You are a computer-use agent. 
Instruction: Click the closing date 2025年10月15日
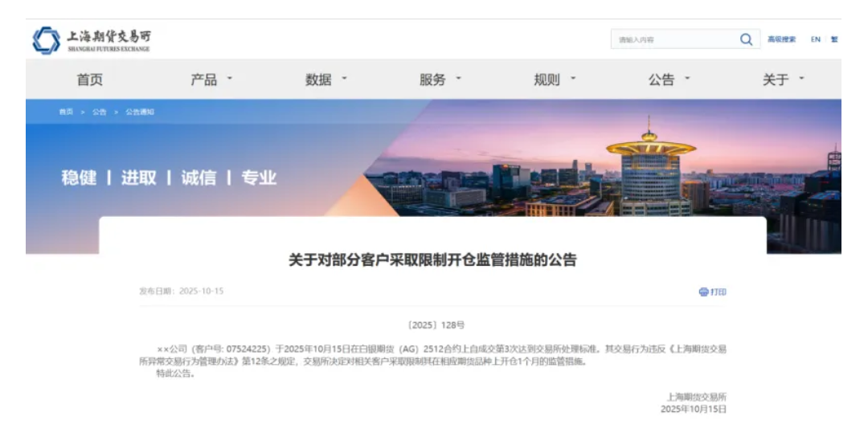click(694, 409)
